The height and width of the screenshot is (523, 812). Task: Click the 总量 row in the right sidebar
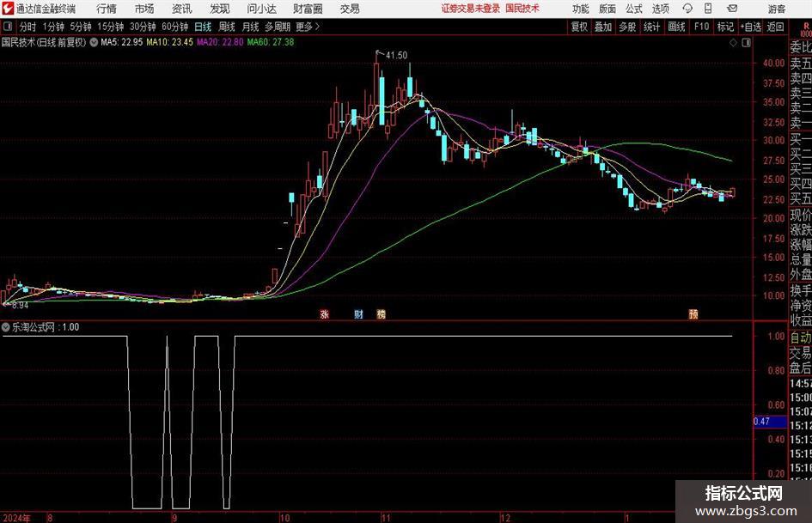pos(801,260)
